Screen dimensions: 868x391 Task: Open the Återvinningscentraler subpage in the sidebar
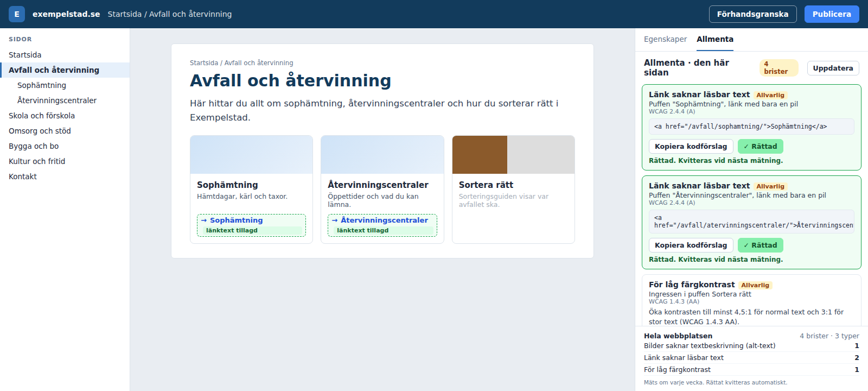click(x=65, y=100)
